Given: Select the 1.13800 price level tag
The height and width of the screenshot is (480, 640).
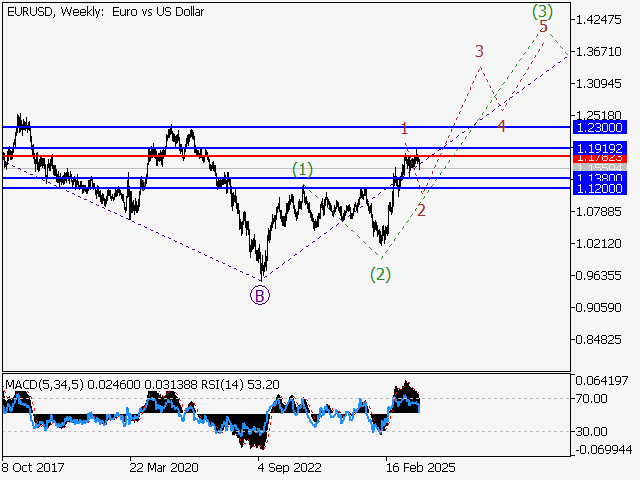Looking at the screenshot, I should [x=600, y=178].
